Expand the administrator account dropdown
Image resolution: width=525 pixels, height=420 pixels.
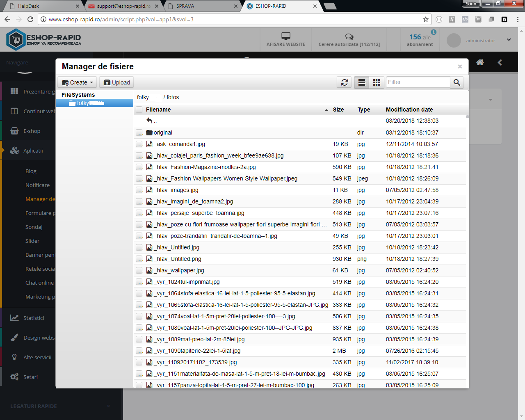coord(509,40)
